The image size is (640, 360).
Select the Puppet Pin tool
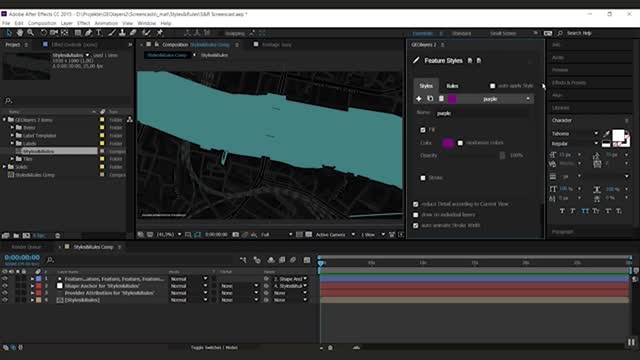click(160, 33)
